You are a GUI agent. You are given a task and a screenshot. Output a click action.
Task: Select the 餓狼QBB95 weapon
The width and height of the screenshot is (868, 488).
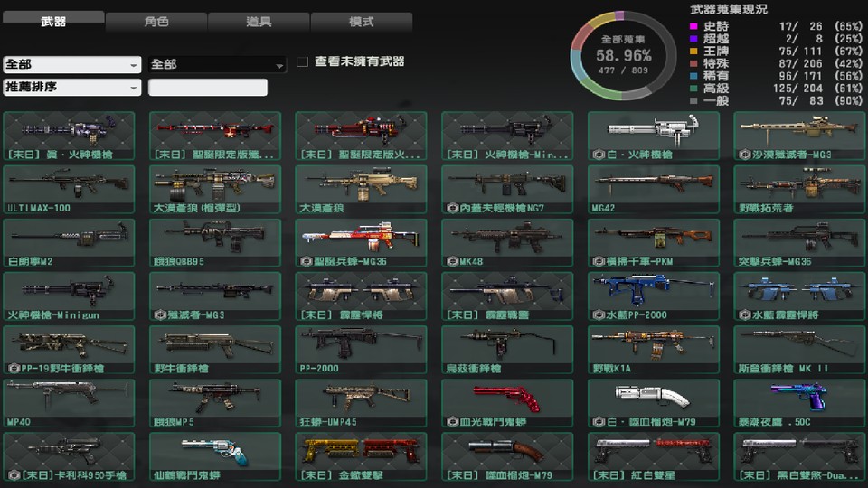tap(215, 242)
